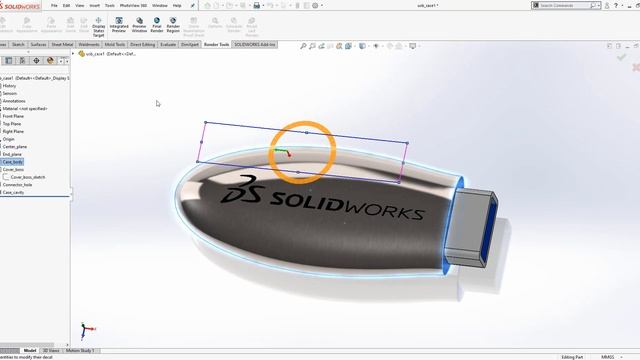Open the Print button dropdown arrow
This screenshot has height=360, width=640.
click(263, 6)
